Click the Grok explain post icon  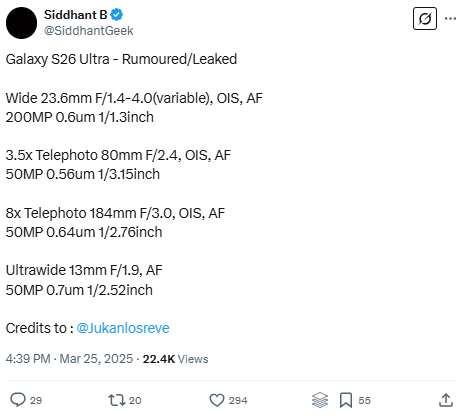click(425, 18)
